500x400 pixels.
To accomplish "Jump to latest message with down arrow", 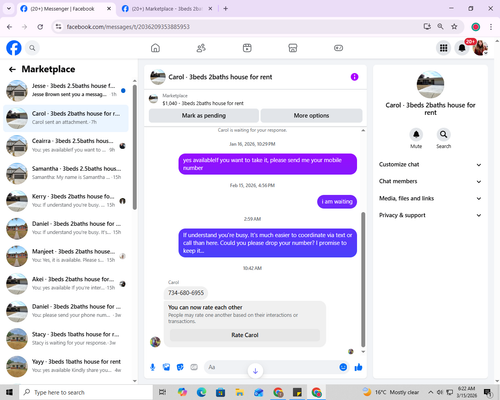I will (255, 371).
